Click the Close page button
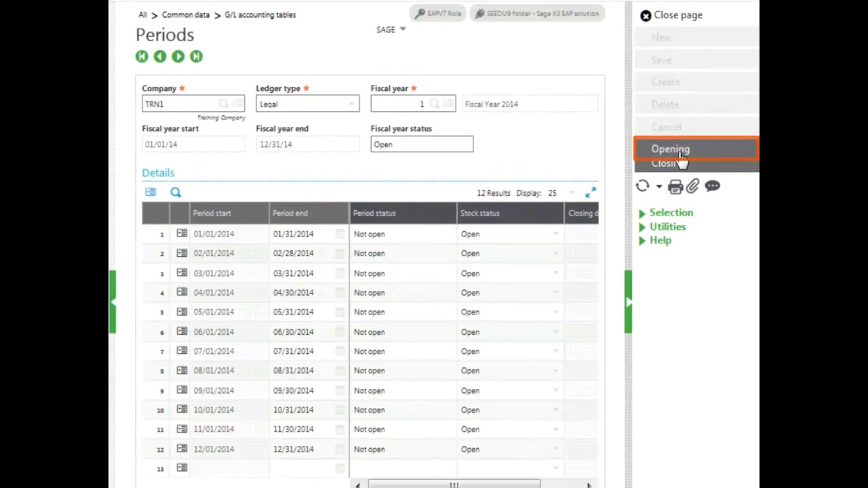 click(x=671, y=15)
